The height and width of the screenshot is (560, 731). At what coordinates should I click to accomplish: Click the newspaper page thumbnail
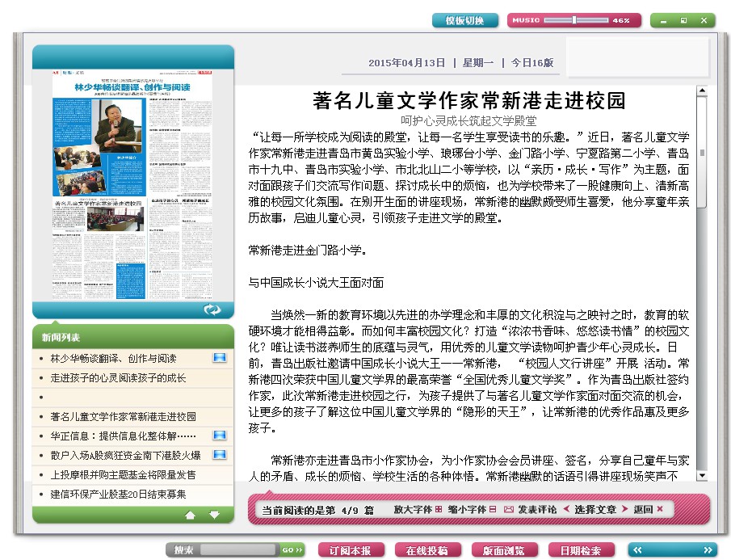[132, 184]
